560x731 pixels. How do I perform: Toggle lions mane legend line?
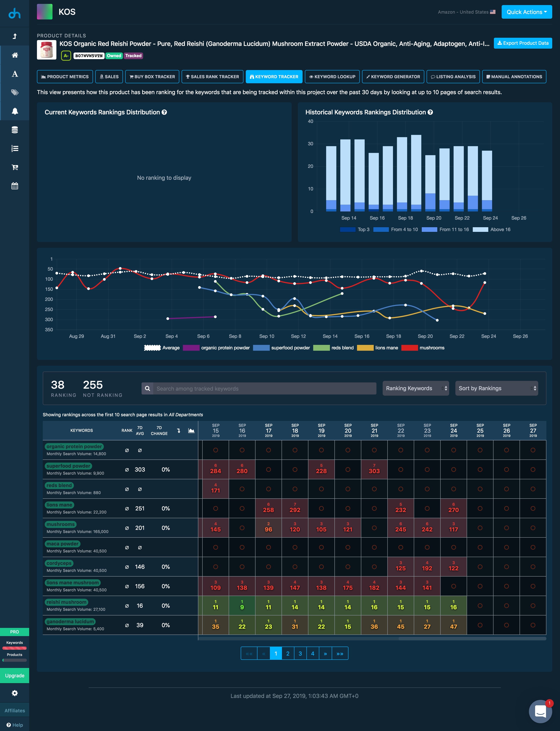(x=377, y=348)
